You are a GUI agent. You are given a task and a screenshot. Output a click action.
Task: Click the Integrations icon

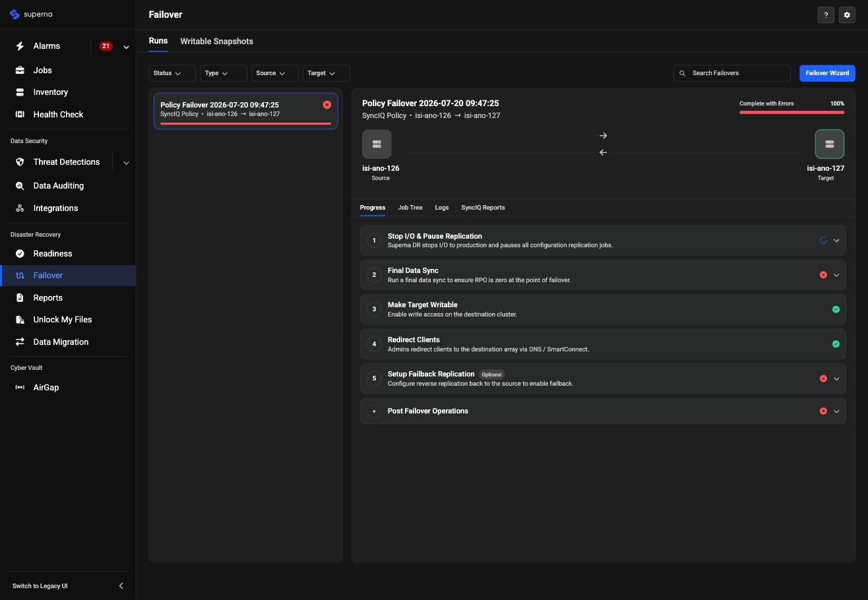click(x=20, y=208)
